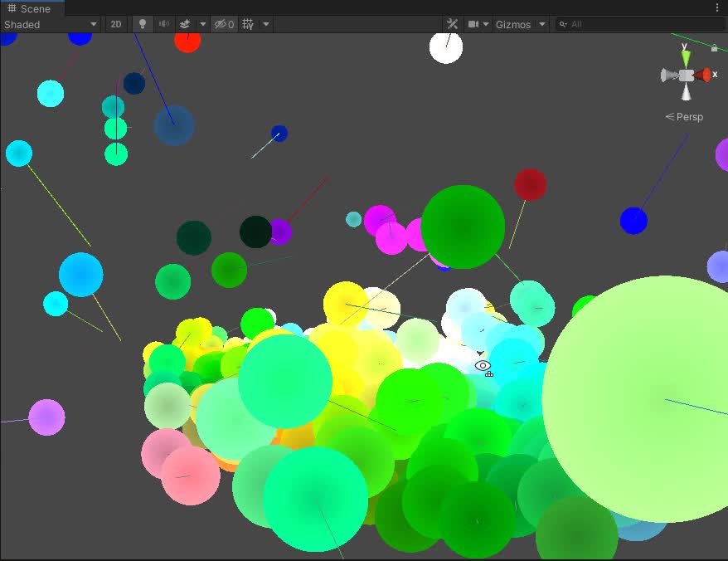Select the scene view tools wrench icon
The image size is (728, 561).
pos(452,24)
